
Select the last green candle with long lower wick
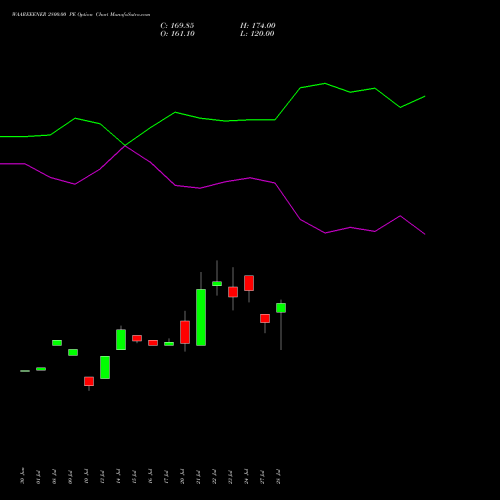tap(281, 308)
